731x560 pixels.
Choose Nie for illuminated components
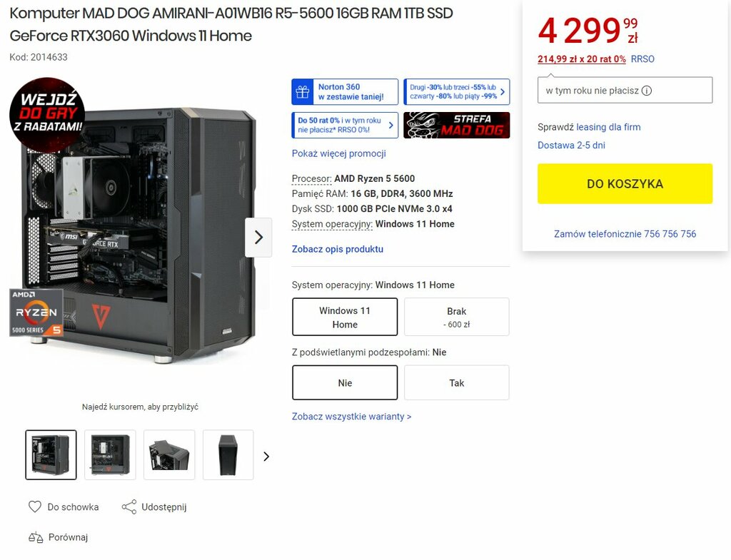click(345, 382)
